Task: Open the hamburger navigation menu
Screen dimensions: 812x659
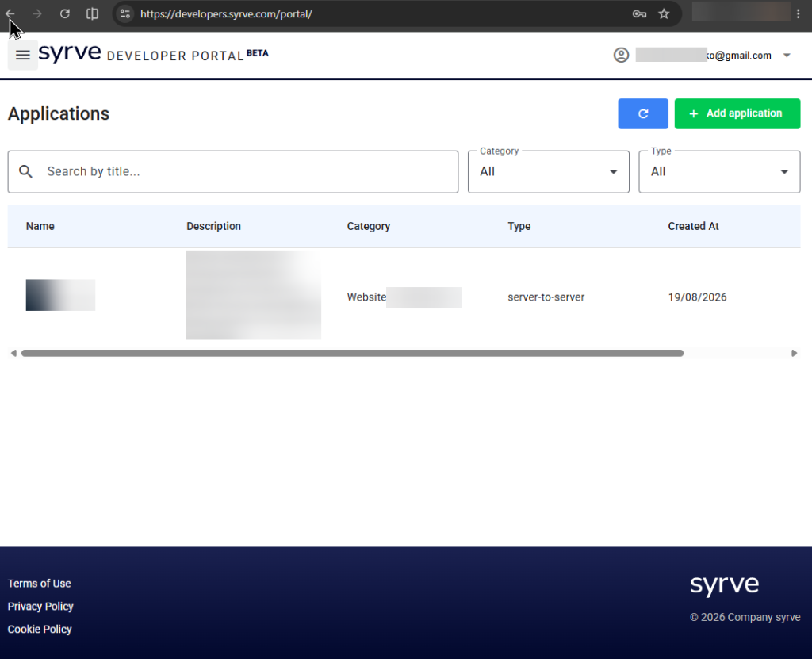Action: pyautogui.click(x=23, y=55)
